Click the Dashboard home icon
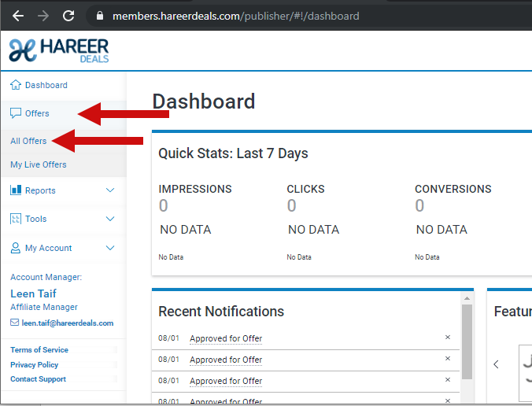532x406 pixels. point(16,84)
